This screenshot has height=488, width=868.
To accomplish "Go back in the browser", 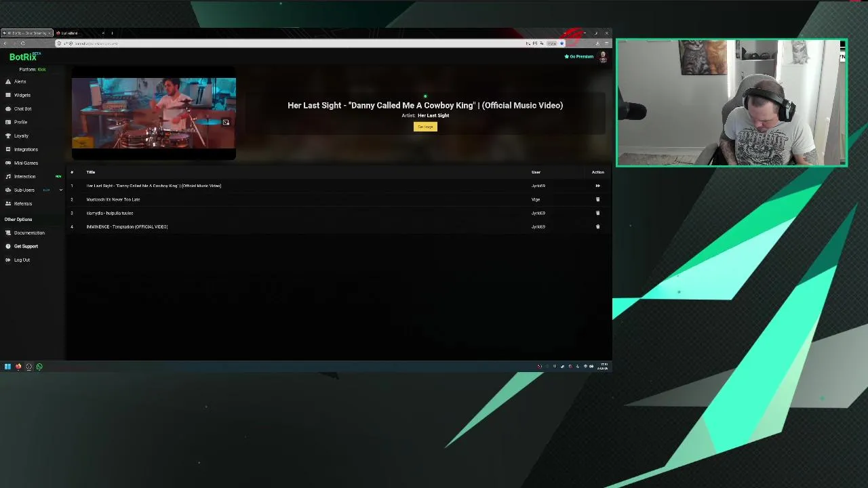I will coord(5,43).
